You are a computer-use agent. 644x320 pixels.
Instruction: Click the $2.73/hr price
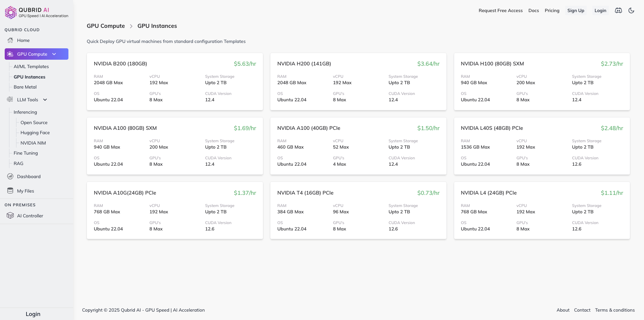(612, 64)
